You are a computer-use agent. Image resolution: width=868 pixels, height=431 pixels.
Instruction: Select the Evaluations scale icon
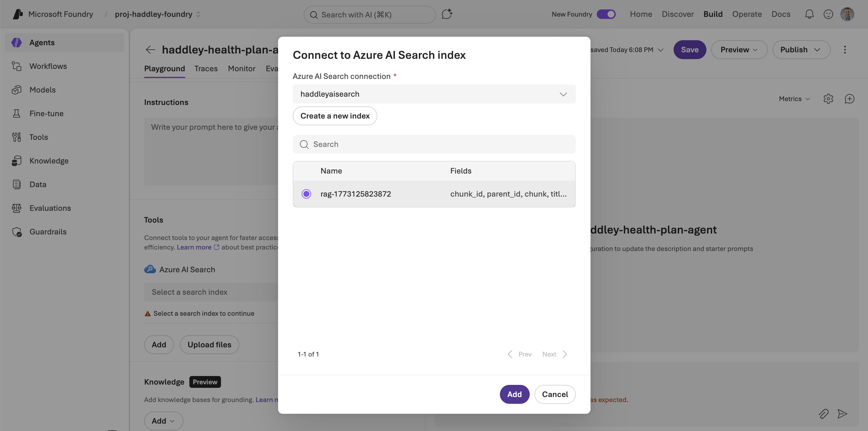click(x=17, y=208)
